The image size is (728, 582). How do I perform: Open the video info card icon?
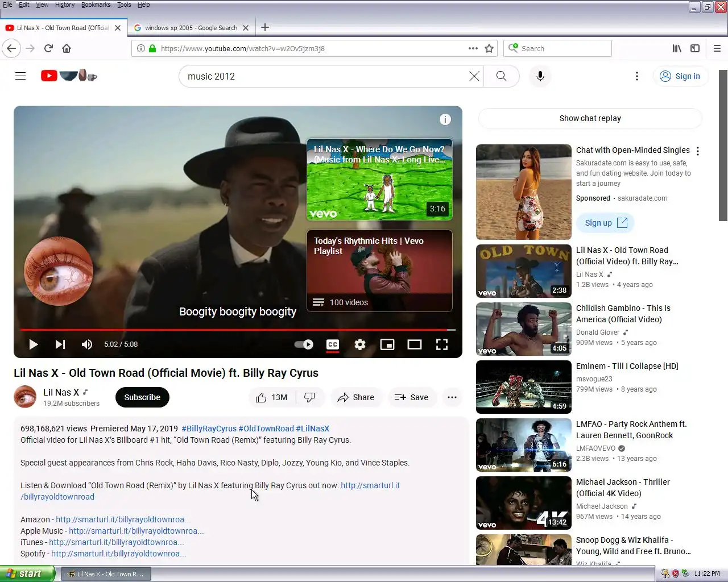[445, 119]
